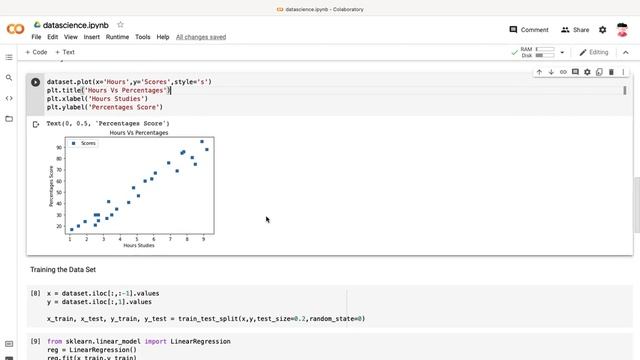This screenshot has height=360, width=640.
Task: Open the command palette icon at bottom left
Action: coord(9,344)
